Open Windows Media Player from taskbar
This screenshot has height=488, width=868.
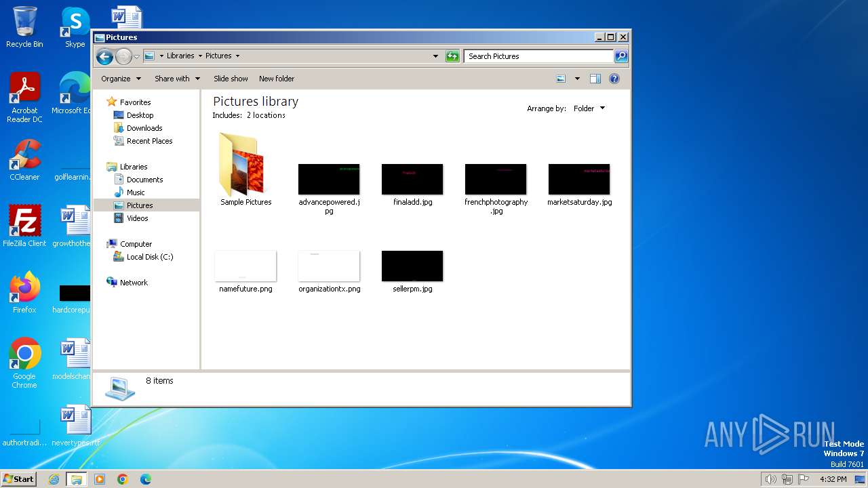[x=100, y=479]
